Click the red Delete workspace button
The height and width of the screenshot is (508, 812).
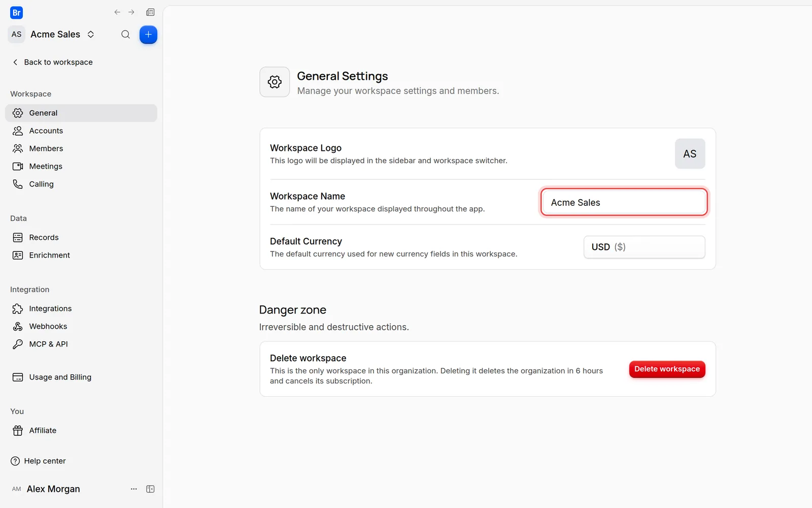point(667,369)
